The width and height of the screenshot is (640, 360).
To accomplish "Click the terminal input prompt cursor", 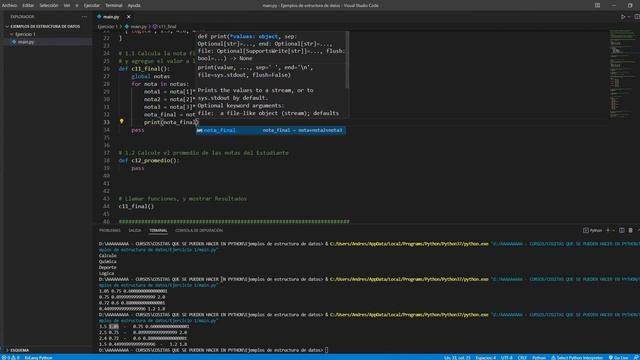I will [326, 350].
